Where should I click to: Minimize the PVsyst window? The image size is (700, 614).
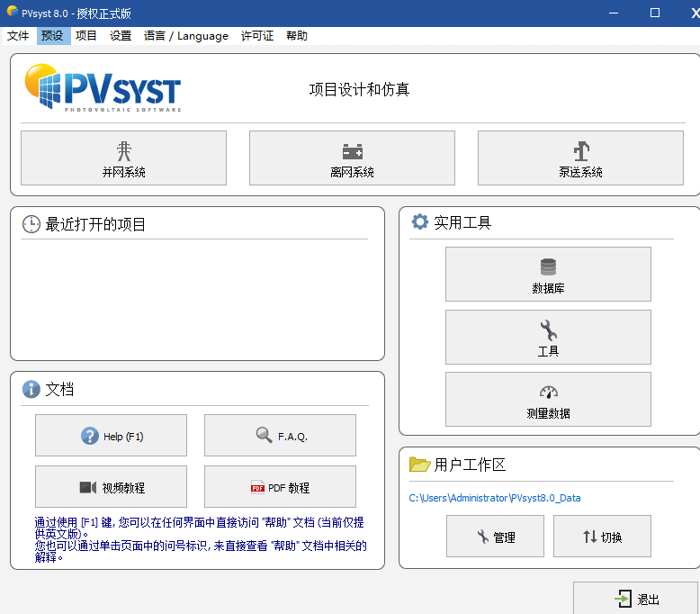[614, 13]
